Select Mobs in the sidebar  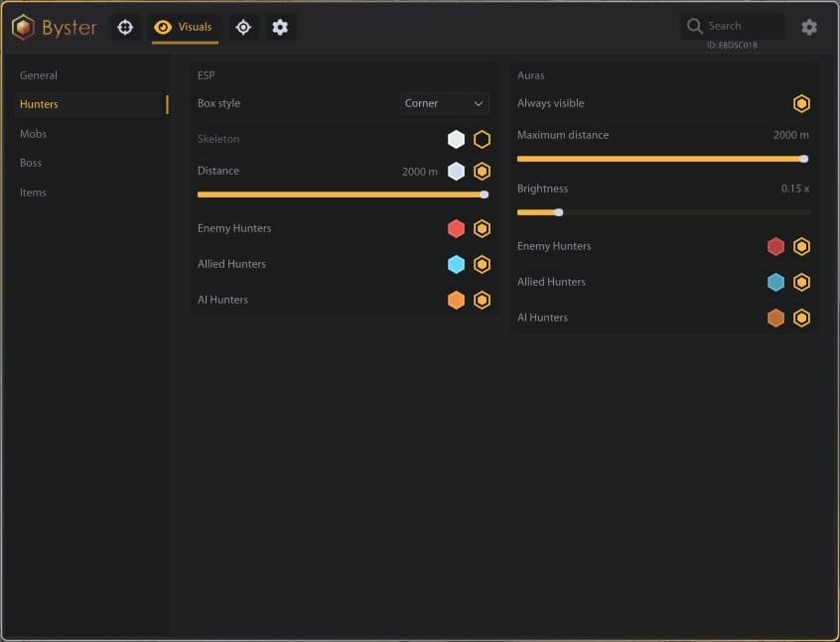[33, 134]
